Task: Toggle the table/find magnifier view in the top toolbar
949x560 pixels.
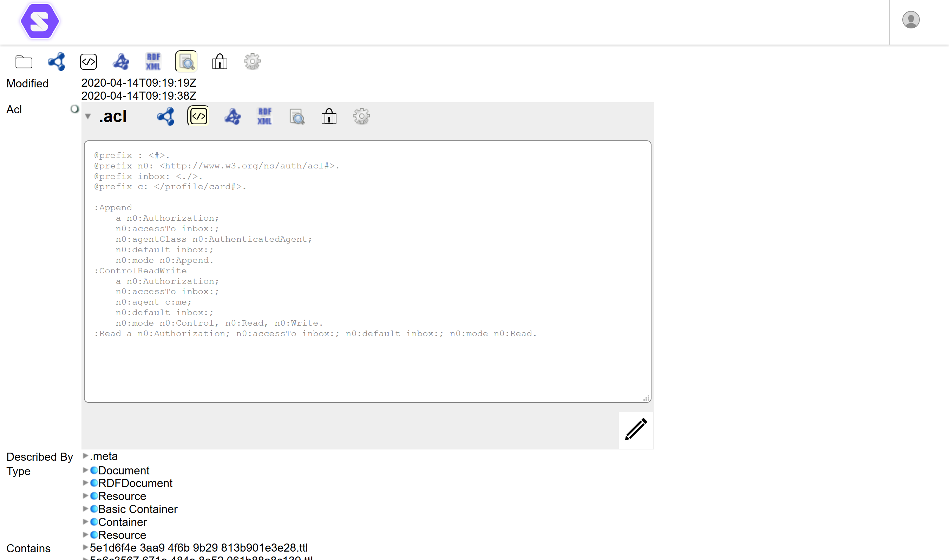Action: (x=186, y=61)
